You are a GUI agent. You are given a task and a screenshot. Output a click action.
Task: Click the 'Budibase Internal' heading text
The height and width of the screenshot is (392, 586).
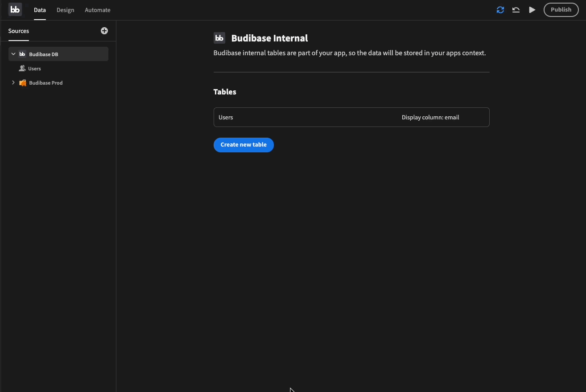click(269, 38)
